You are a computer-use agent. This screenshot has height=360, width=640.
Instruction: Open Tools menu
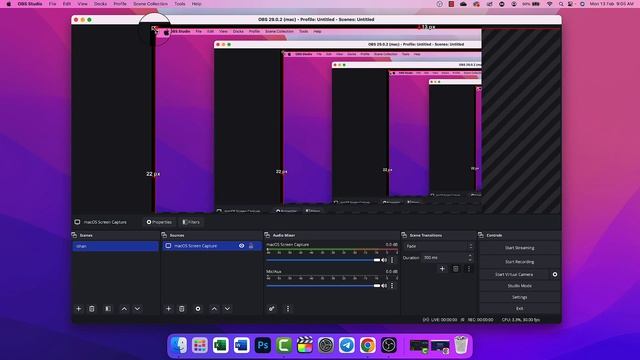point(180,4)
